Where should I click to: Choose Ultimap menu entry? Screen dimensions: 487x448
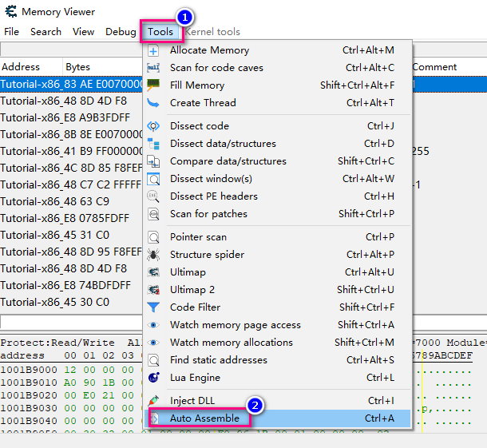point(277,272)
